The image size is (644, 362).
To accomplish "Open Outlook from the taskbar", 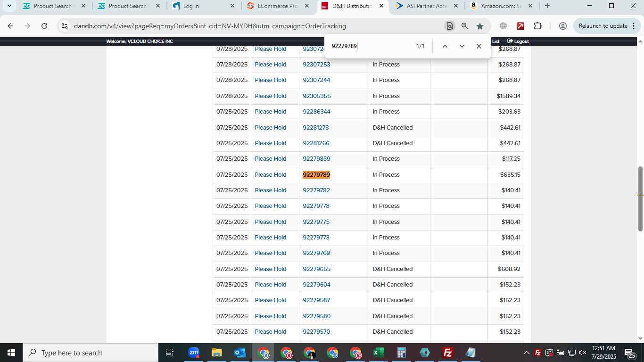I will [239, 353].
